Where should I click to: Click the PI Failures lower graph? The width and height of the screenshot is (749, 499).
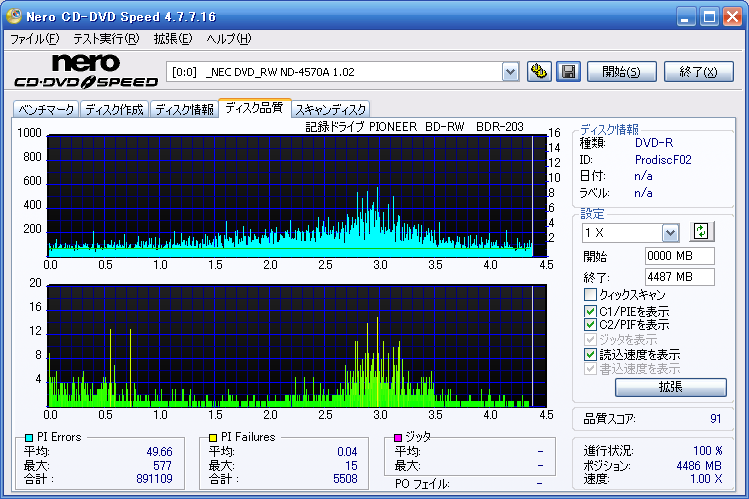point(297,346)
